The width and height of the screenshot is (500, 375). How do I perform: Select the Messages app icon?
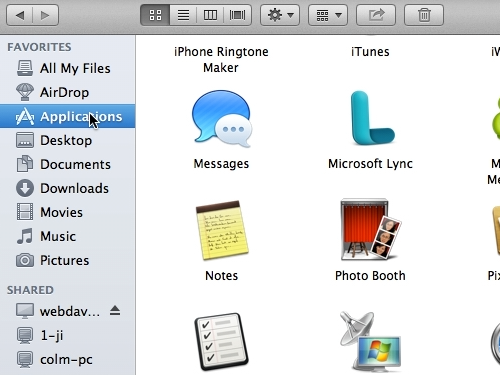point(221,118)
